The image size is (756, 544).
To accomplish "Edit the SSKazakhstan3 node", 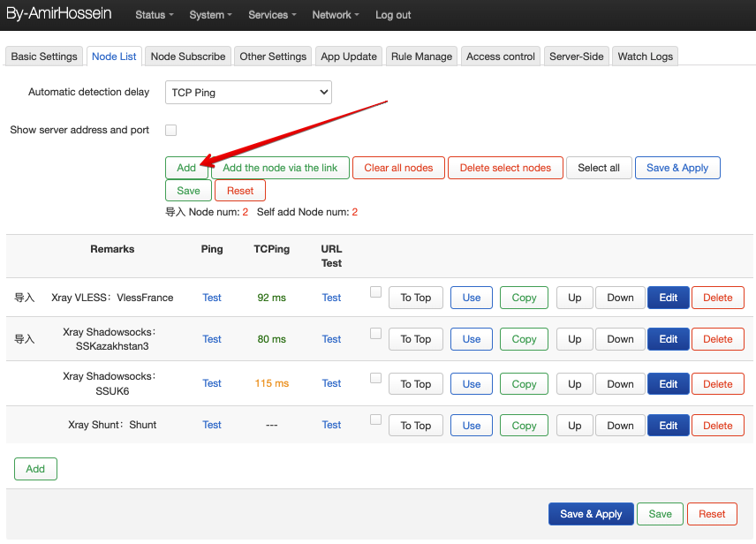I will [669, 339].
